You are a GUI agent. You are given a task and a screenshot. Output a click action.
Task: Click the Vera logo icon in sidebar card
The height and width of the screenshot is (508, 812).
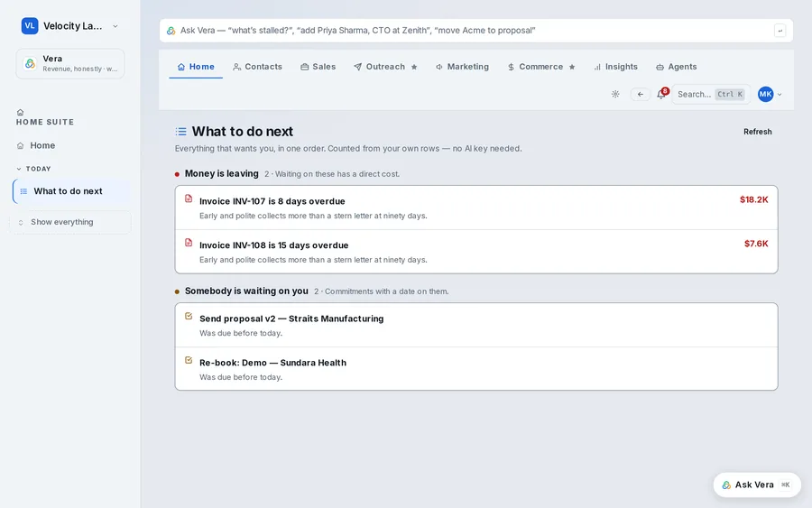(30, 64)
